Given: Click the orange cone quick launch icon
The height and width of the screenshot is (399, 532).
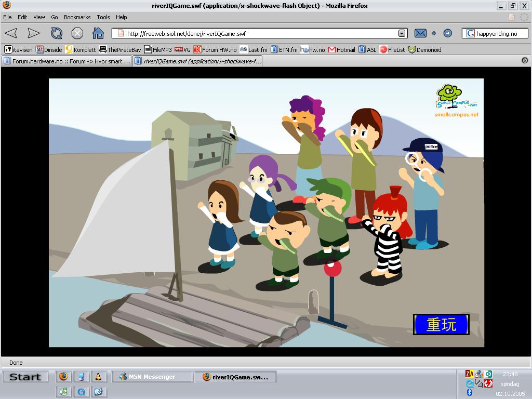Looking at the screenshot, I should tap(98, 376).
